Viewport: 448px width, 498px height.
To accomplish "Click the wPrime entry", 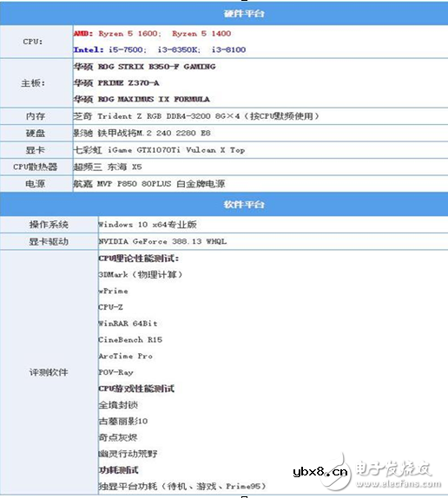I will 114,291.
